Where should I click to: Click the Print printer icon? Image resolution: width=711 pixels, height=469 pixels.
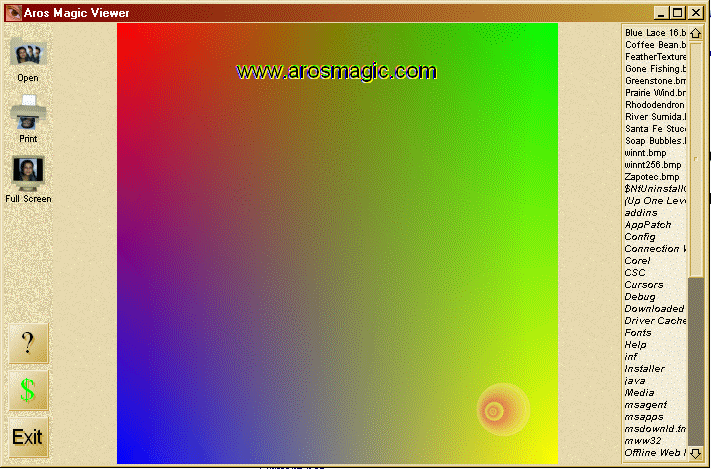tap(28, 112)
